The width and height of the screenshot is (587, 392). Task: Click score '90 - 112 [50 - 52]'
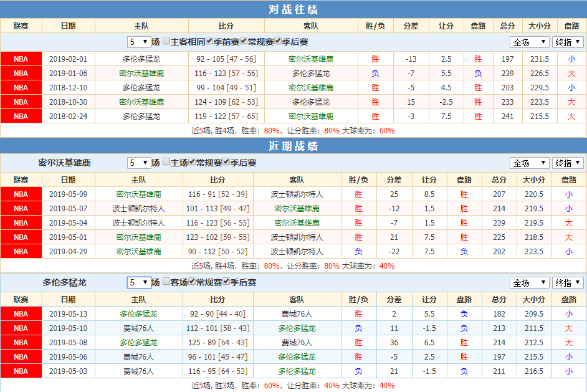tap(218, 252)
